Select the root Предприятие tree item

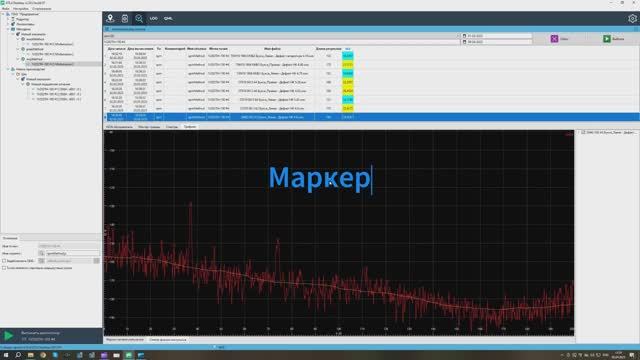[x=25, y=14]
